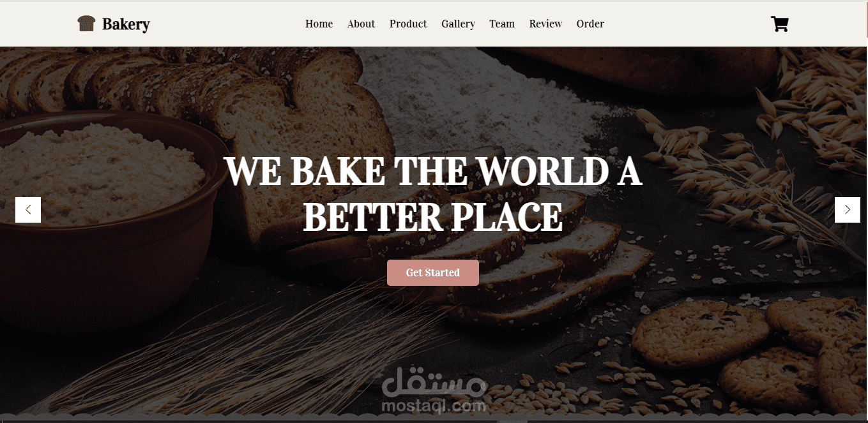The image size is (868, 423).
Task: Go to previous slide with left arrow
Action: tap(28, 210)
